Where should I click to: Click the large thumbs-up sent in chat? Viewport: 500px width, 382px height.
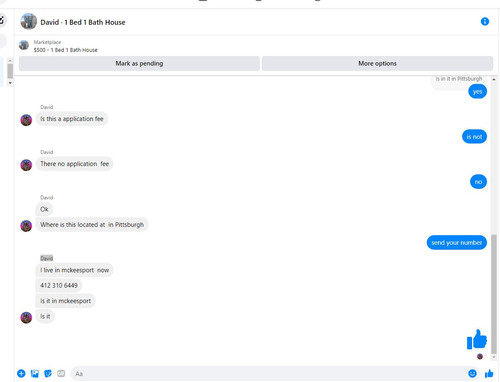click(x=477, y=339)
